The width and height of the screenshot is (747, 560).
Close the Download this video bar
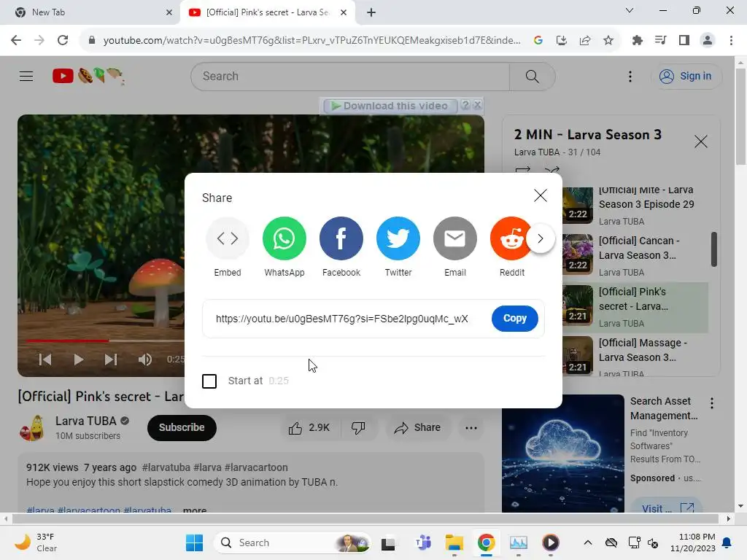click(x=477, y=105)
